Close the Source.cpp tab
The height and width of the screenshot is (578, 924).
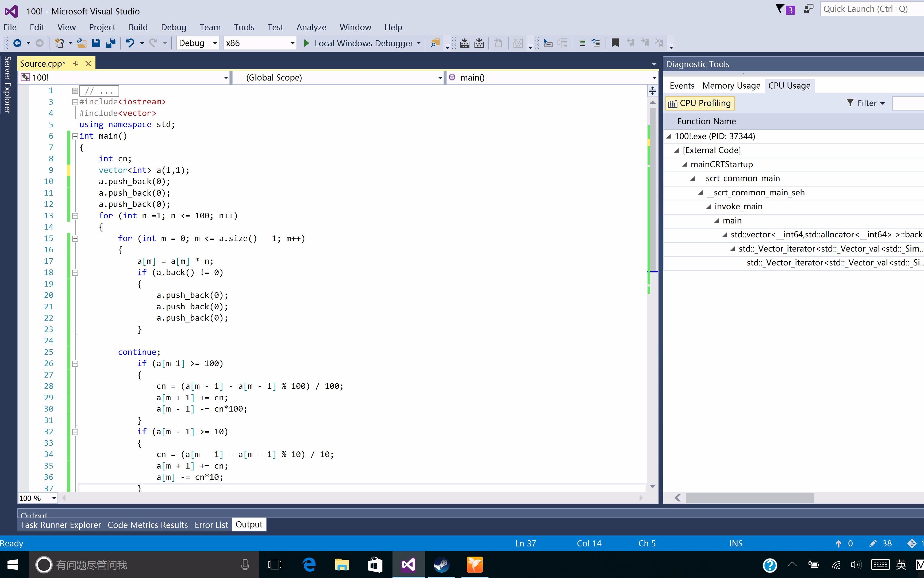point(88,63)
